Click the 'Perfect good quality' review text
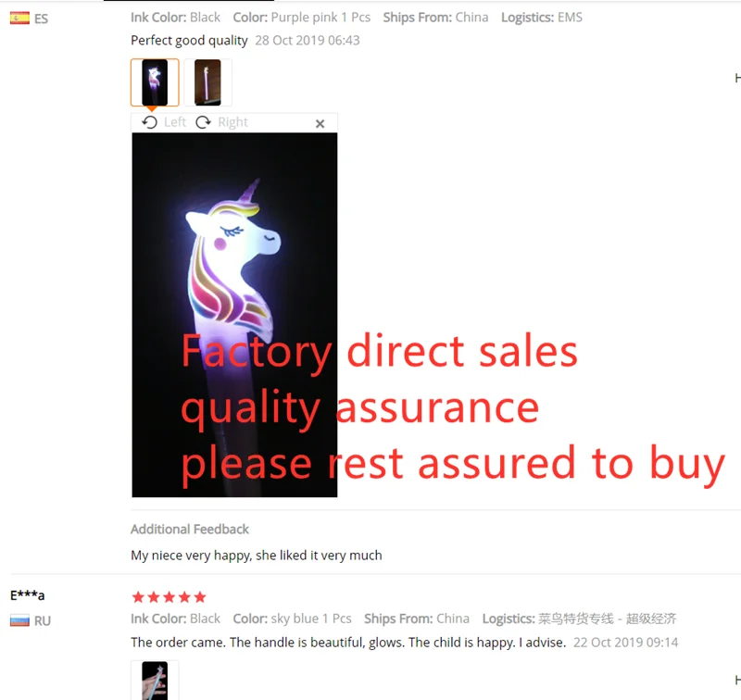 point(189,41)
